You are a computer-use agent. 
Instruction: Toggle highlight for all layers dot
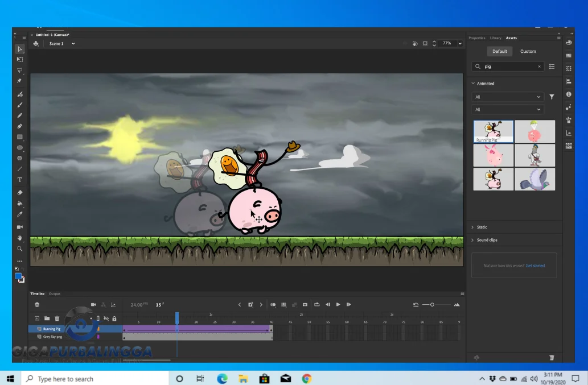91,318
